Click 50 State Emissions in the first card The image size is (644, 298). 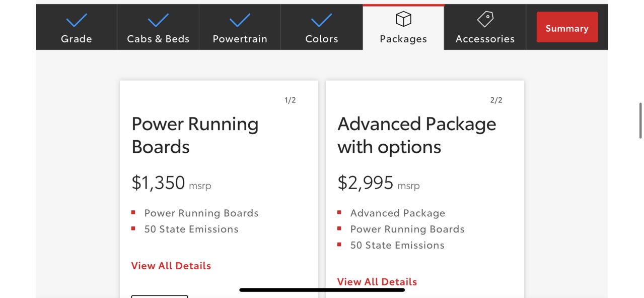[191, 229]
